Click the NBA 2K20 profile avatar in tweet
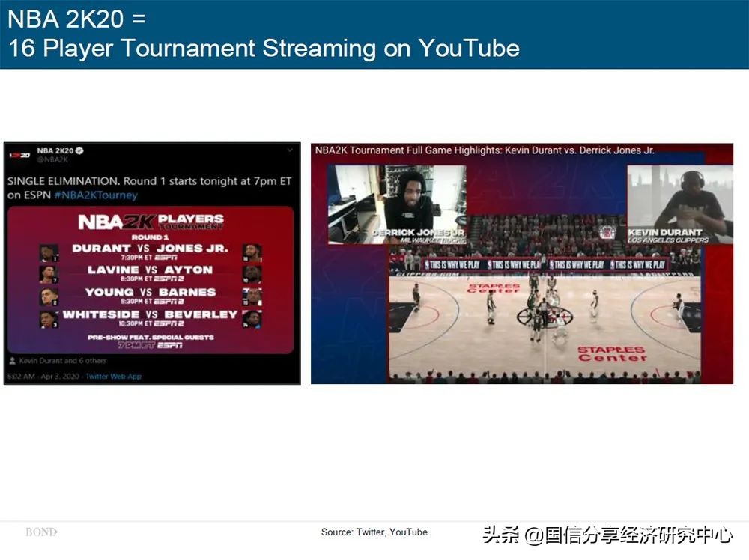 coord(19,155)
